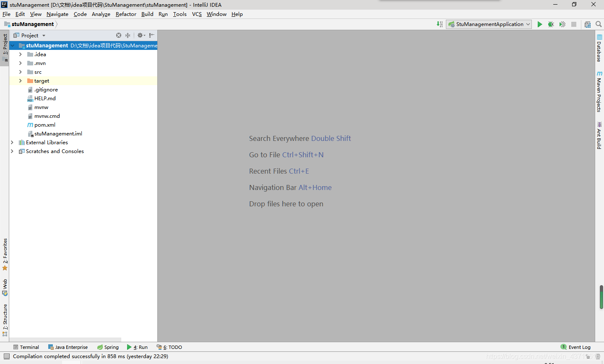
Task: Select pom.xml in the project tree
Action: pos(45,125)
